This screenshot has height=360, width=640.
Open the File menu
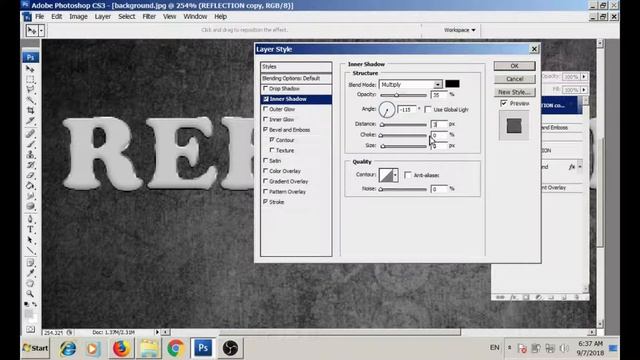pyautogui.click(x=40, y=17)
